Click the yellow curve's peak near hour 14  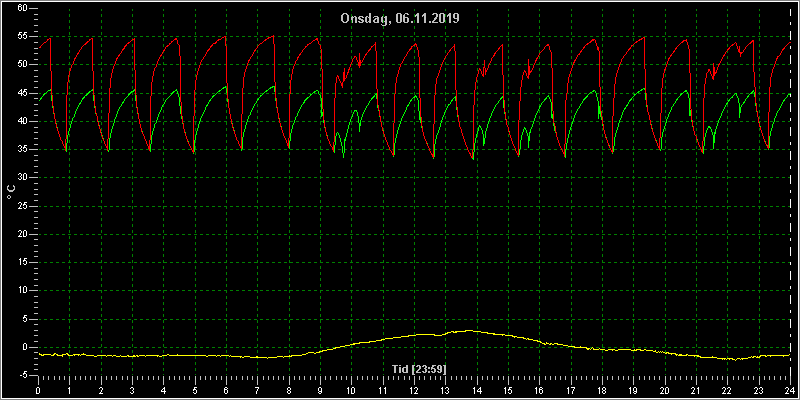point(469,331)
